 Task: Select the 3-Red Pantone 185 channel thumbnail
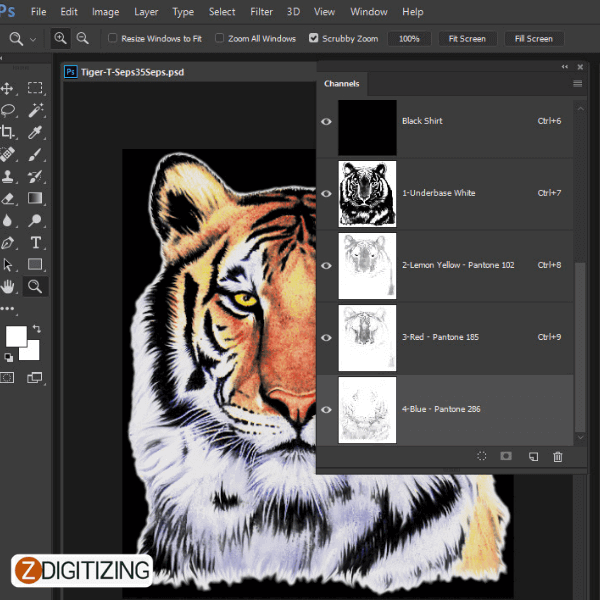367,338
